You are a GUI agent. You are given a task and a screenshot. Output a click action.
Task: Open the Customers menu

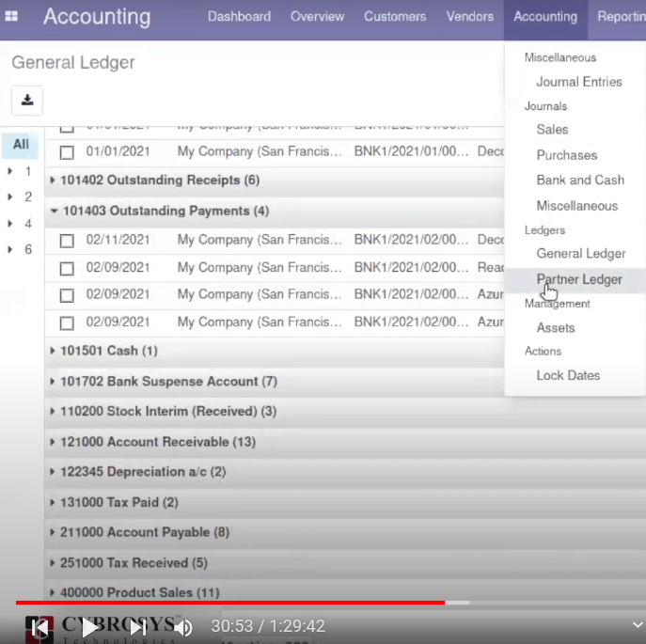[395, 17]
